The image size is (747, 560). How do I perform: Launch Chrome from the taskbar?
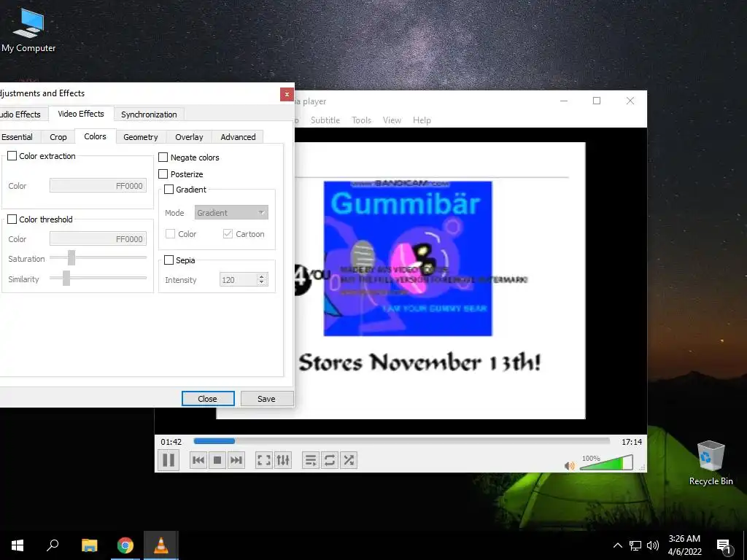pyautogui.click(x=125, y=545)
